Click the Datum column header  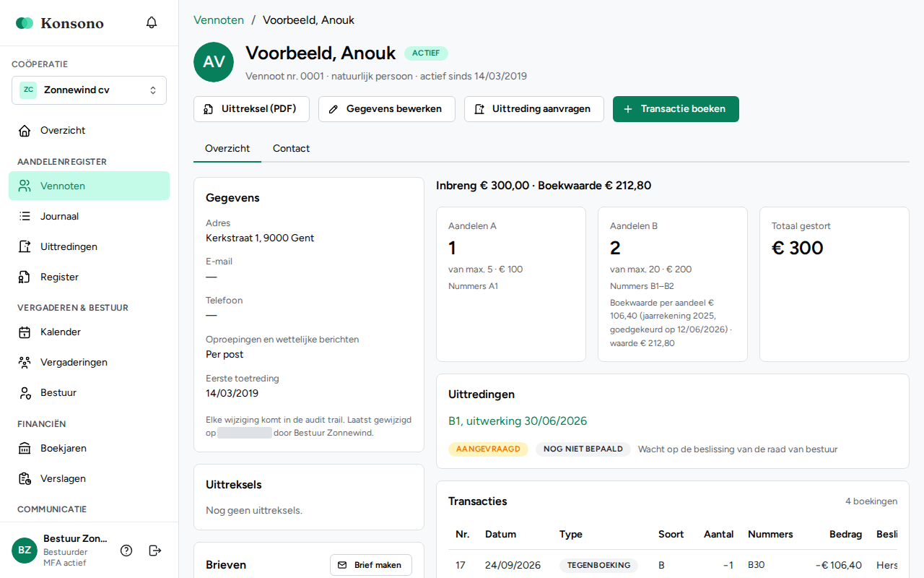[x=500, y=535]
